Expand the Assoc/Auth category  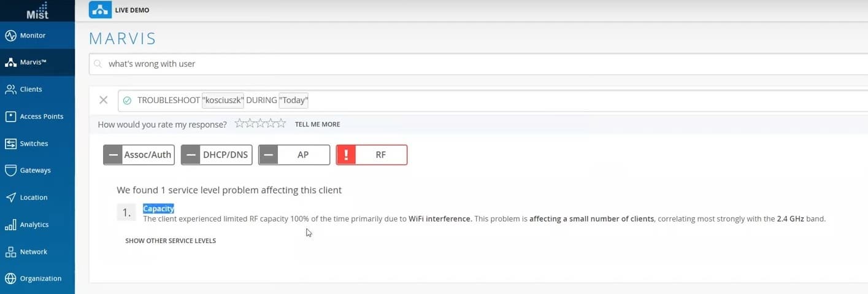pyautogui.click(x=139, y=155)
